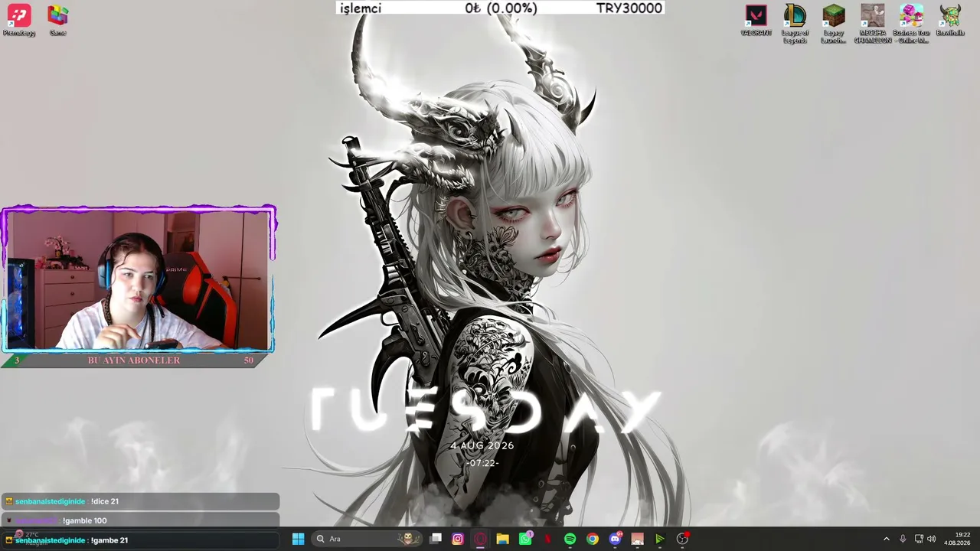Open Spotify from the taskbar
The width and height of the screenshot is (980, 551).
570,539
